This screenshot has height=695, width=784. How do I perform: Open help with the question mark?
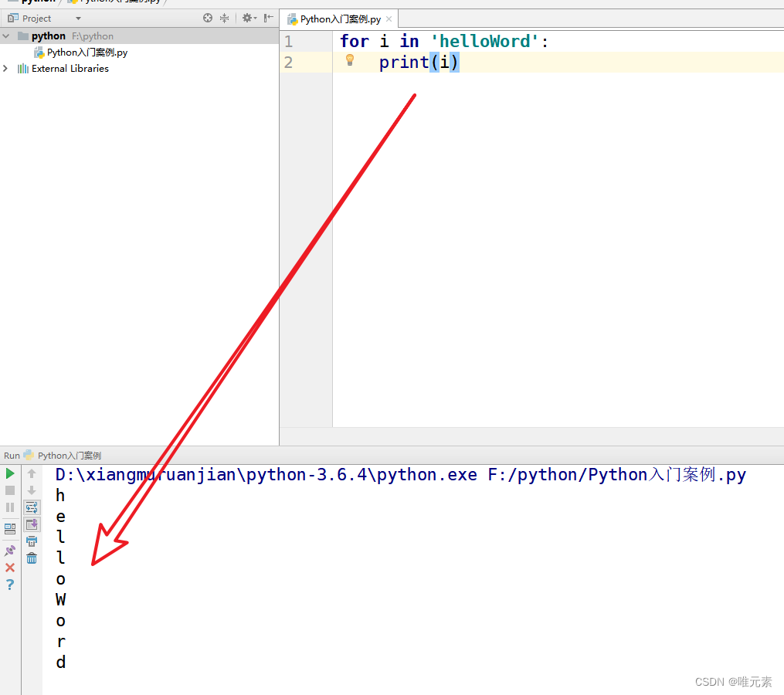[x=10, y=585]
